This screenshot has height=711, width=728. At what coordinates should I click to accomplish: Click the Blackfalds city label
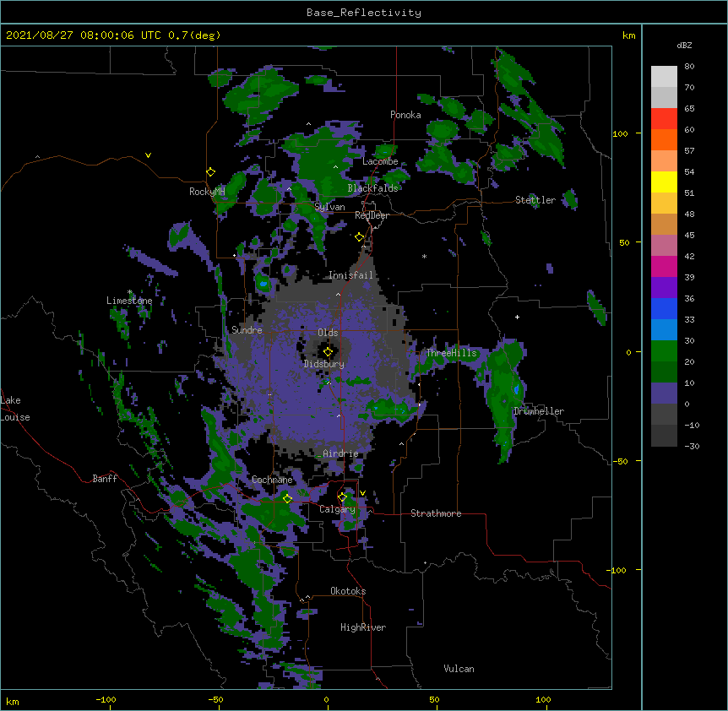click(372, 188)
